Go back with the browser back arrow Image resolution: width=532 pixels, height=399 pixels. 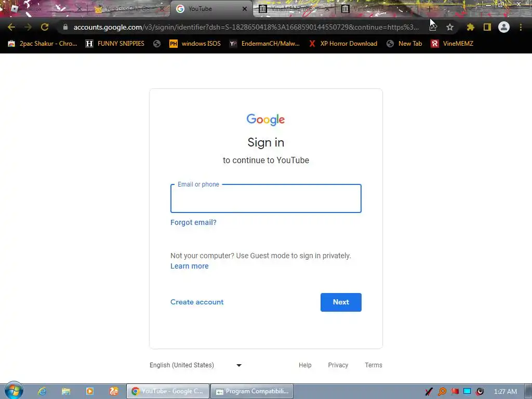(11, 27)
